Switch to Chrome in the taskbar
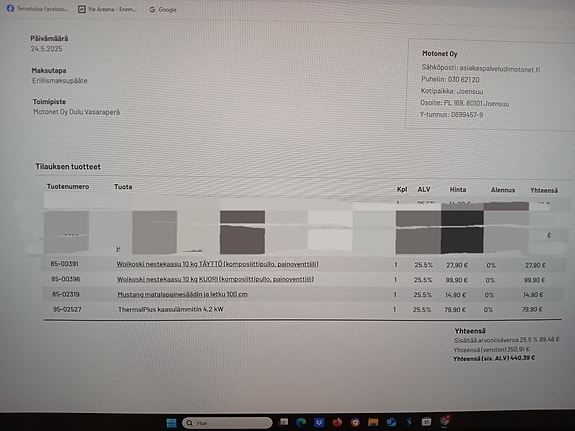This screenshot has width=575, height=431. click(444, 421)
